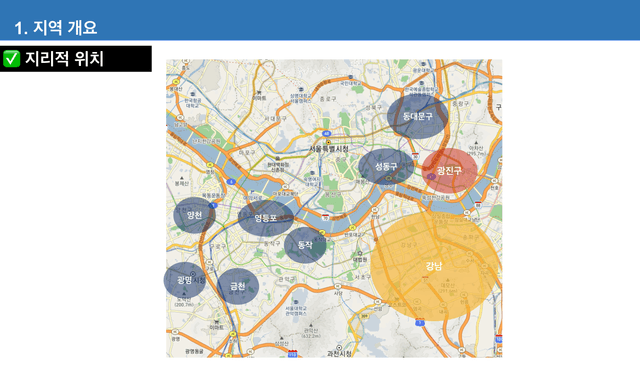
Task: Click the 국민대학교 label on the map
Action: 351,83
